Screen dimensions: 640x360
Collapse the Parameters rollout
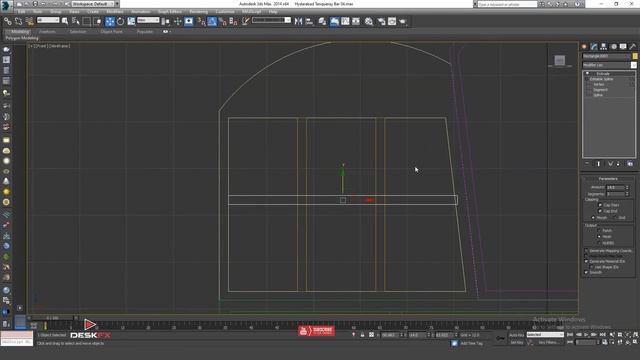(608, 179)
